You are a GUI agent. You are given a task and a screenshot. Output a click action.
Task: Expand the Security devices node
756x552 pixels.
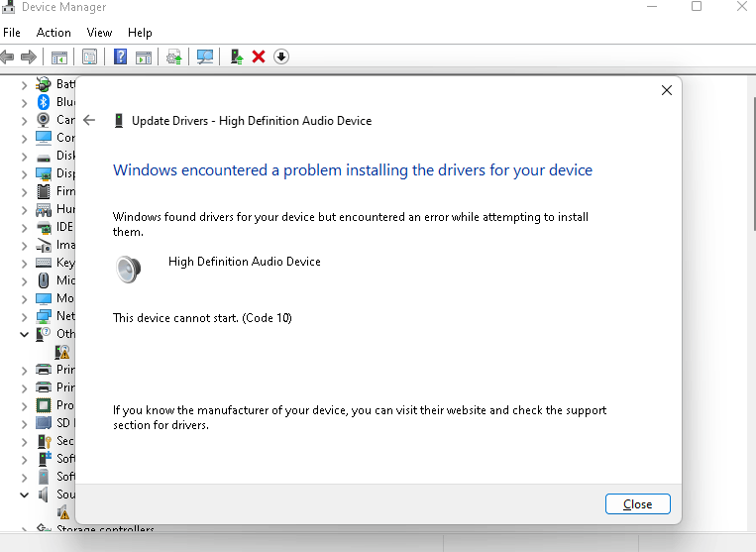[x=24, y=442]
